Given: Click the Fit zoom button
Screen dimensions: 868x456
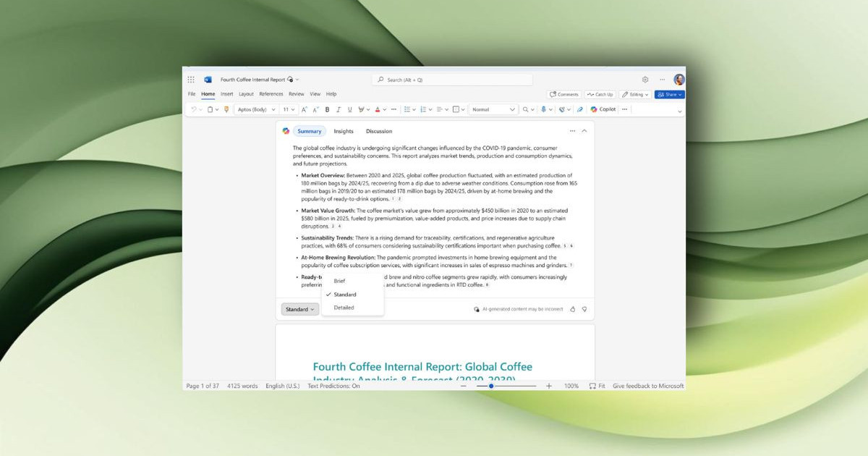Looking at the screenshot, I should tap(597, 386).
